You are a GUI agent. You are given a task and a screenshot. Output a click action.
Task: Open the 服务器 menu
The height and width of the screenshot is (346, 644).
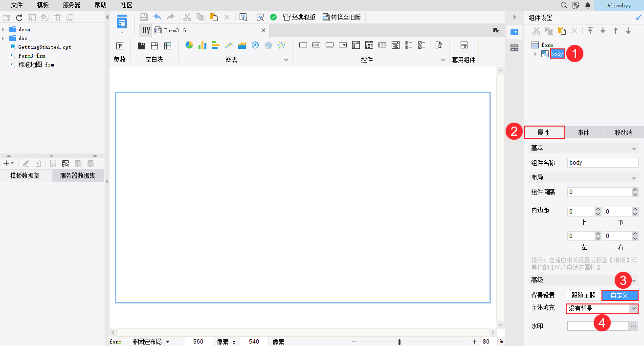71,5
